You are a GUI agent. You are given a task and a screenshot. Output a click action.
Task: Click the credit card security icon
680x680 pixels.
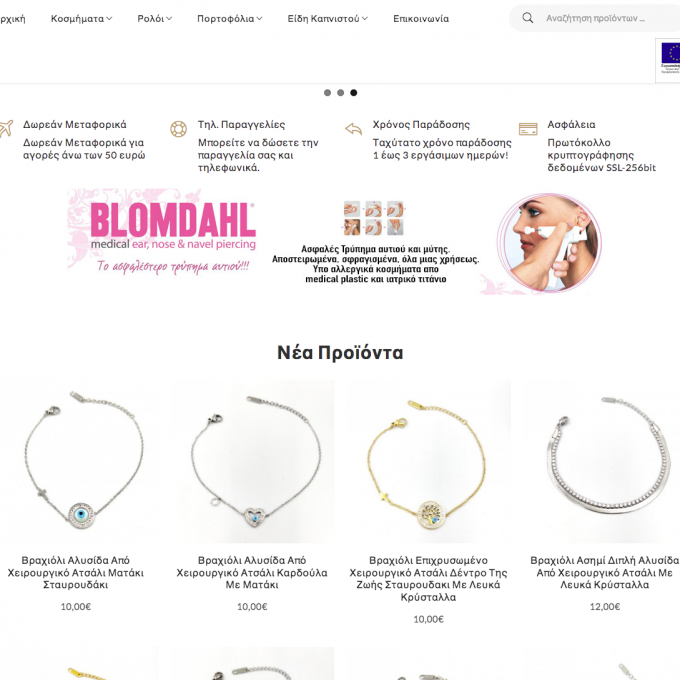(528, 129)
